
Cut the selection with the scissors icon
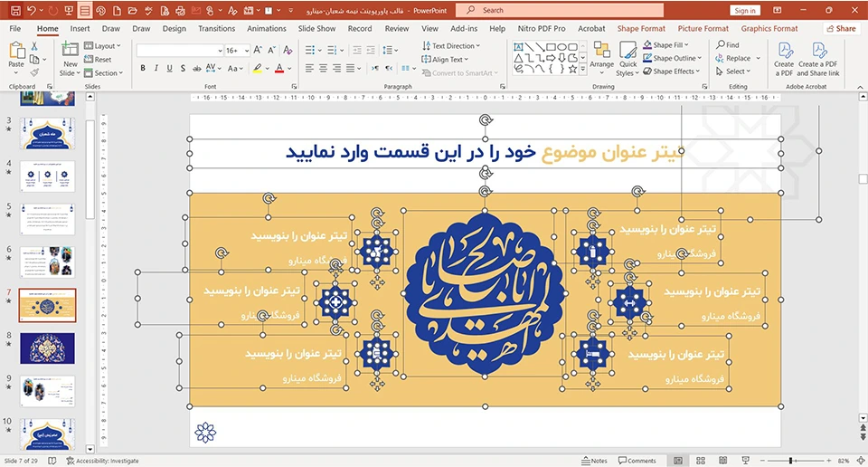coord(34,46)
